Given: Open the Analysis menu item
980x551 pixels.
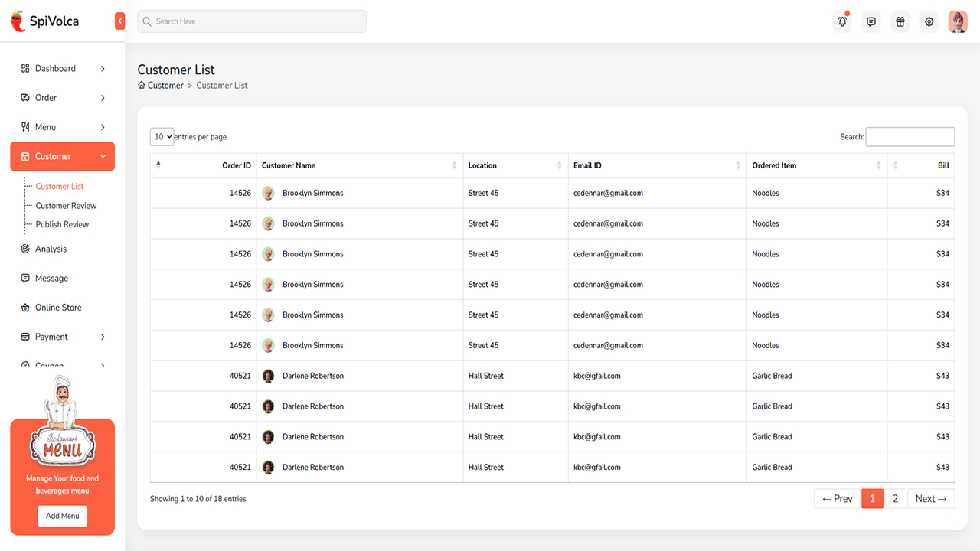Looking at the screenshot, I should (51, 249).
